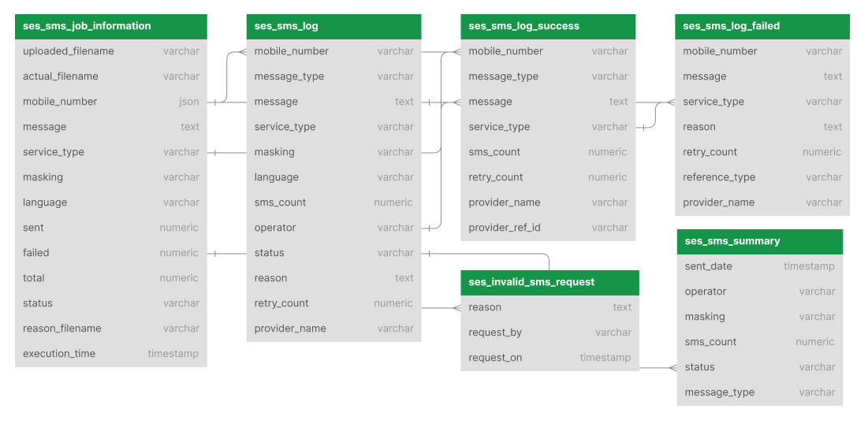This screenshot has height=427, width=868.
Task: Click uploaded_filename field in job information table
Action: [x=110, y=51]
